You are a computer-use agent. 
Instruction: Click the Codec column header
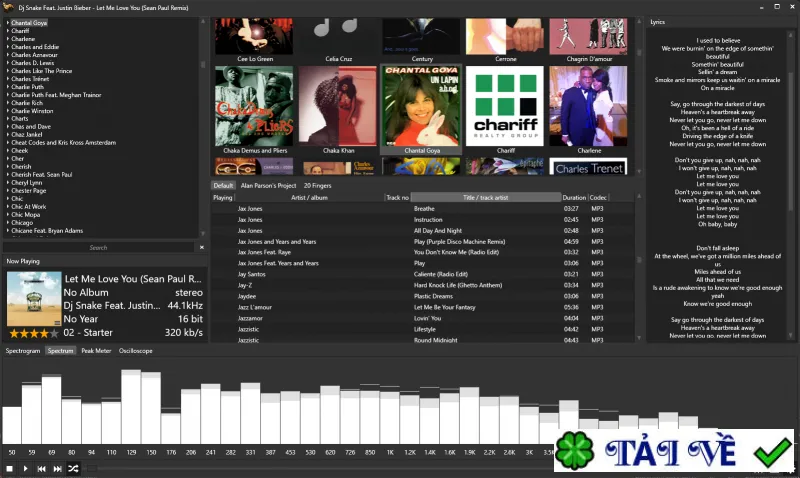(598, 197)
